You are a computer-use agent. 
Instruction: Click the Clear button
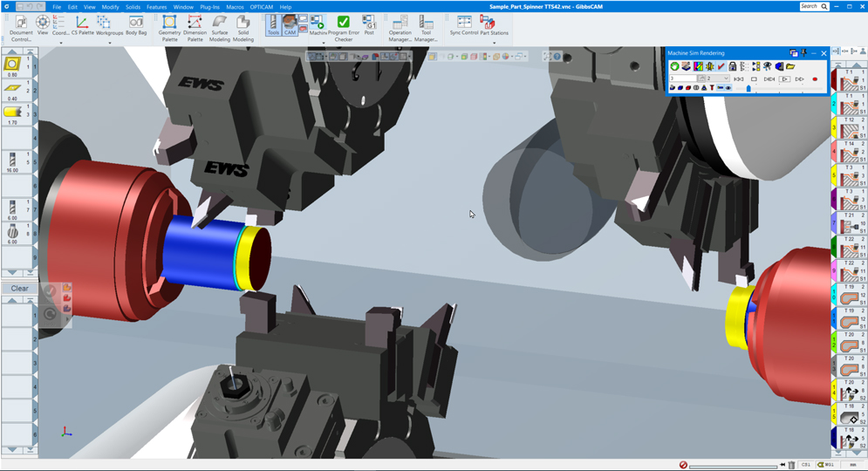pyautogui.click(x=19, y=288)
